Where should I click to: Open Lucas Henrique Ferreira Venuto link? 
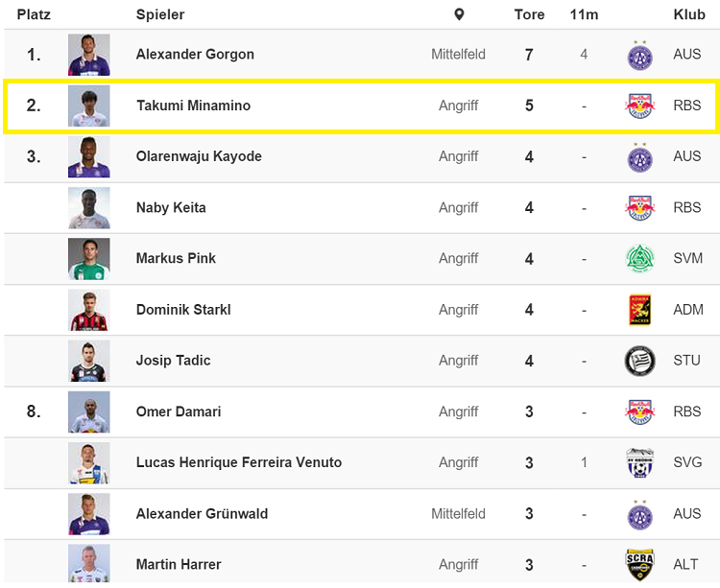pyautogui.click(x=238, y=462)
